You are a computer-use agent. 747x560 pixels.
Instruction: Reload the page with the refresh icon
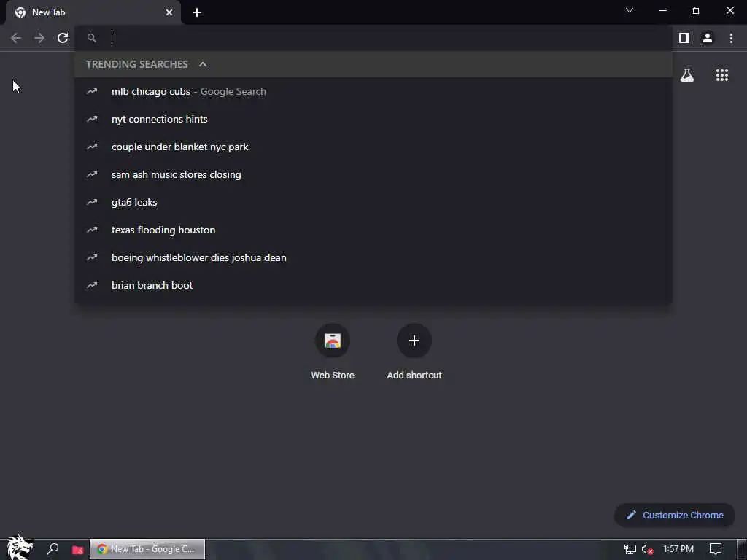(63, 38)
